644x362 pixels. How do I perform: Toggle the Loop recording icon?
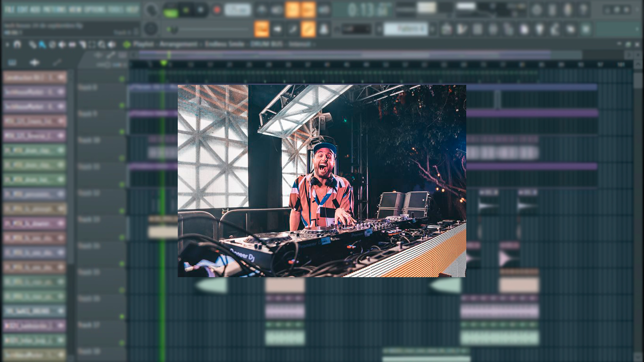coord(324,9)
